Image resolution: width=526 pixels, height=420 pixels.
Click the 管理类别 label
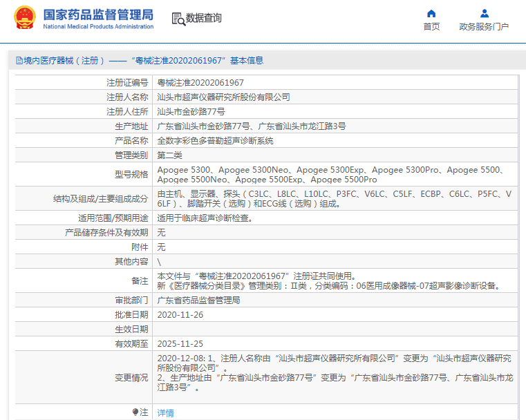[131, 155]
